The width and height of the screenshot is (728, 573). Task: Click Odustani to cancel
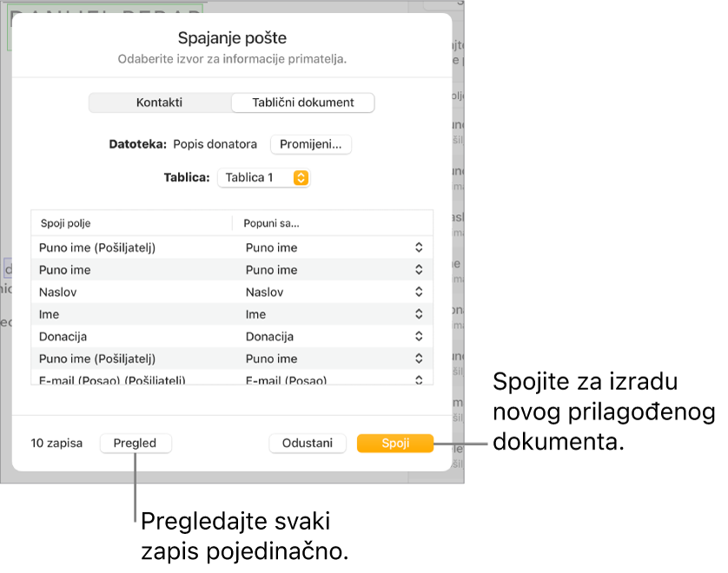pyautogui.click(x=308, y=443)
